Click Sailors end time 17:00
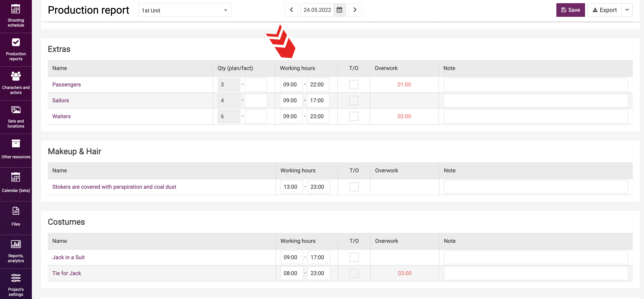This screenshot has width=644, height=299. [x=318, y=101]
